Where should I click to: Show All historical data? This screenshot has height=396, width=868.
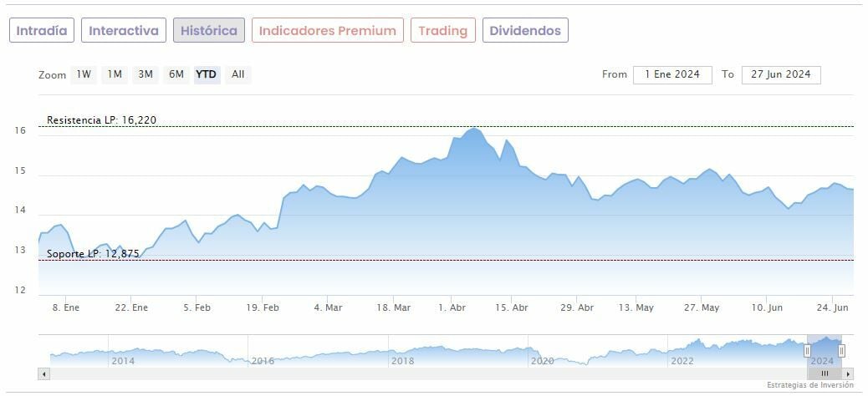(x=238, y=74)
